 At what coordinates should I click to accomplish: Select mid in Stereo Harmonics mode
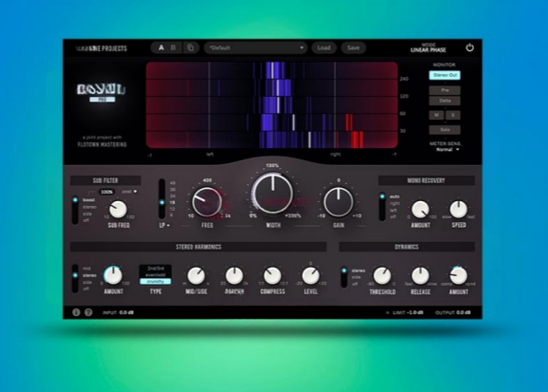(x=86, y=269)
